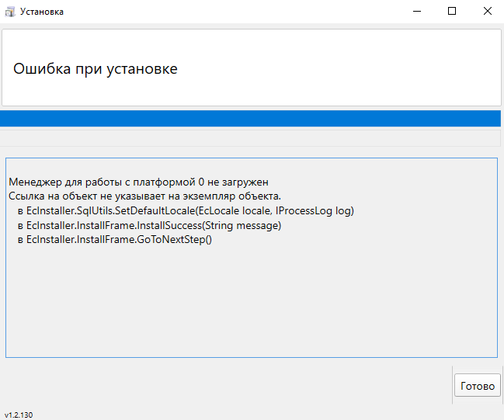The image size is (504, 420).
Task: Click the version label v1.2.130
Action: click(x=19, y=415)
